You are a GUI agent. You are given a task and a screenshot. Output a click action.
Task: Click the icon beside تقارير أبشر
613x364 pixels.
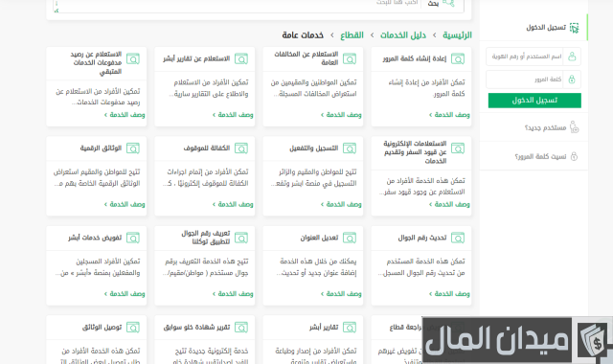tap(350, 328)
